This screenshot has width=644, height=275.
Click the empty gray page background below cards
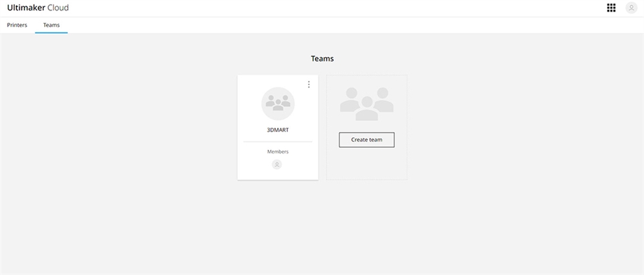pyautogui.click(x=322, y=227)
